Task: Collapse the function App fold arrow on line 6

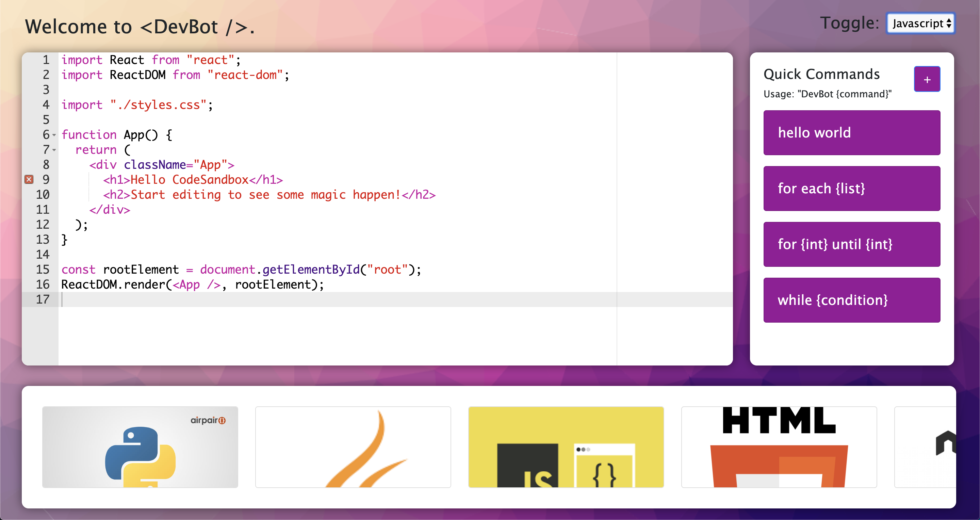Action: click(x=54, y=135)
